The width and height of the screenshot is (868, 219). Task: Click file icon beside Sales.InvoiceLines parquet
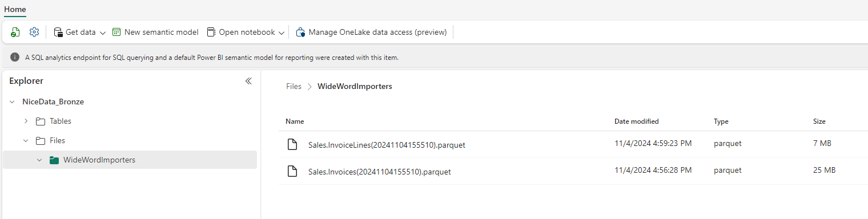292,145
